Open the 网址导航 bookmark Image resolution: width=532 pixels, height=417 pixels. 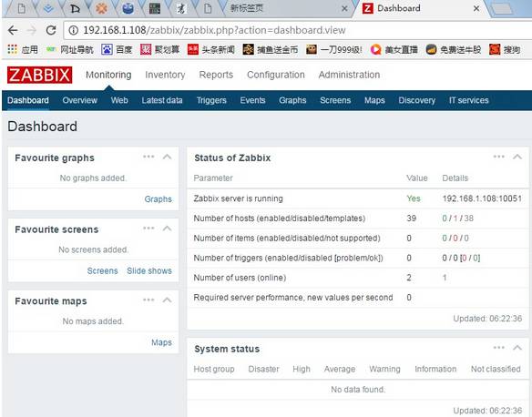pos(69,50)
